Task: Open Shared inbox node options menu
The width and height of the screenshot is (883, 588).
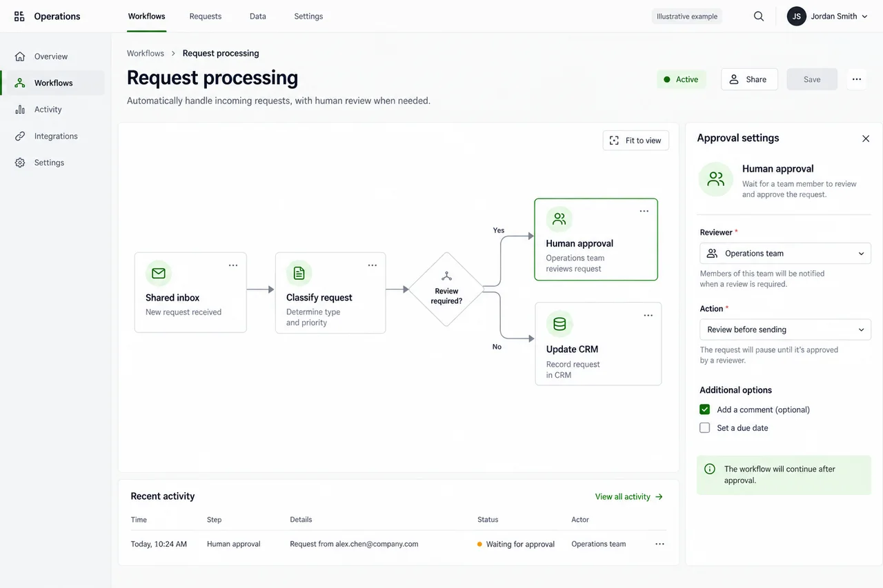Action: (233, 265)
